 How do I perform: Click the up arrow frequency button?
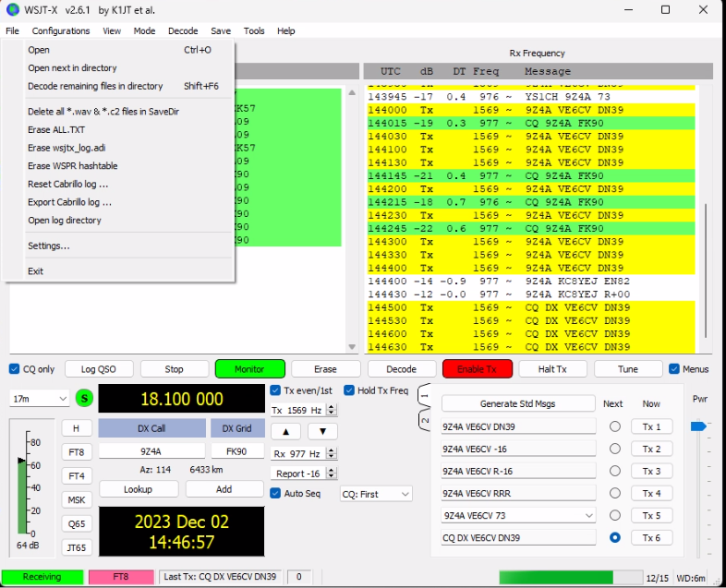285,431
